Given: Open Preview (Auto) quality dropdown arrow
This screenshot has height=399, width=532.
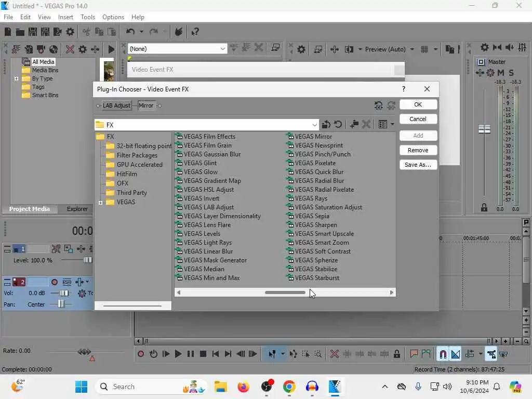Looking at the screenshot, I should point(412,49).
